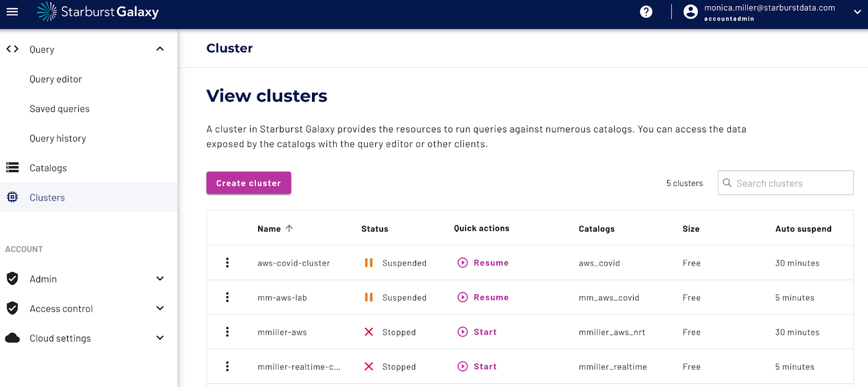Start the mmiller-realtime cluster
This screenshot has height=387, width=868.
point(477,367)
